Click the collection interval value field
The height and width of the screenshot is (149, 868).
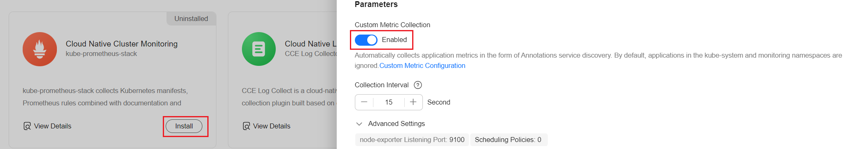[389, 102]
